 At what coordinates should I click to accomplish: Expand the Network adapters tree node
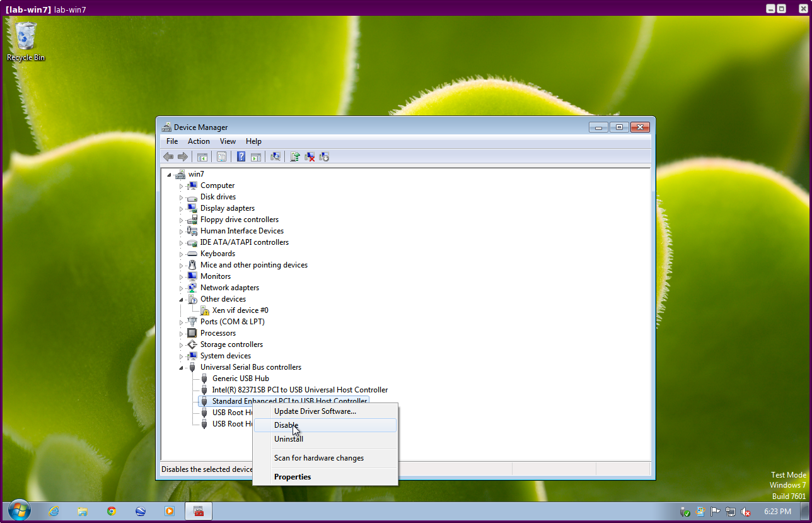coord(181,287)
